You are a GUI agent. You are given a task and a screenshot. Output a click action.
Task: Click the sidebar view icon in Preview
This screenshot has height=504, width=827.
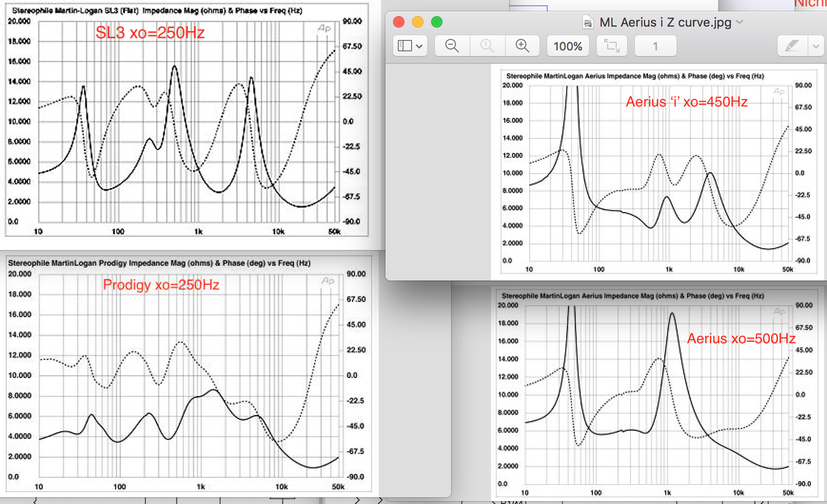pyautogui.click(x=404, y=46)
